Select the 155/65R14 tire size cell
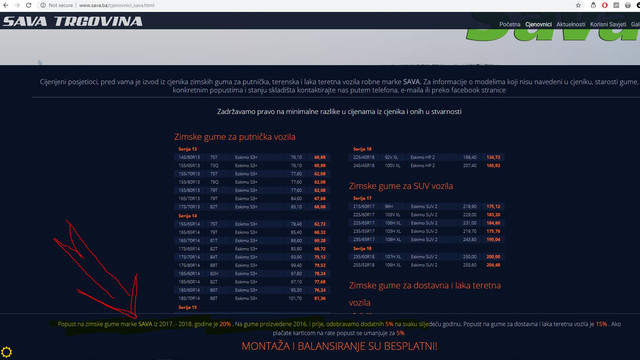The height and width of the screenshot is (360, 640). (x=189, y=224)
